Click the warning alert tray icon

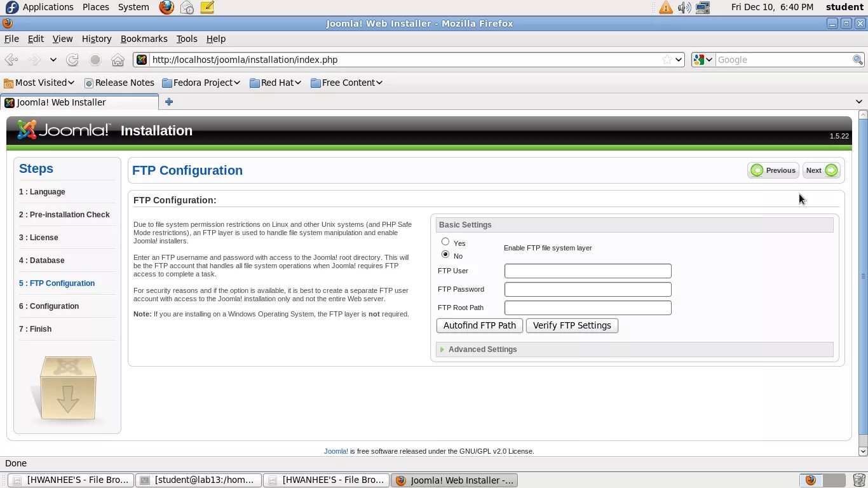(665, 7)
